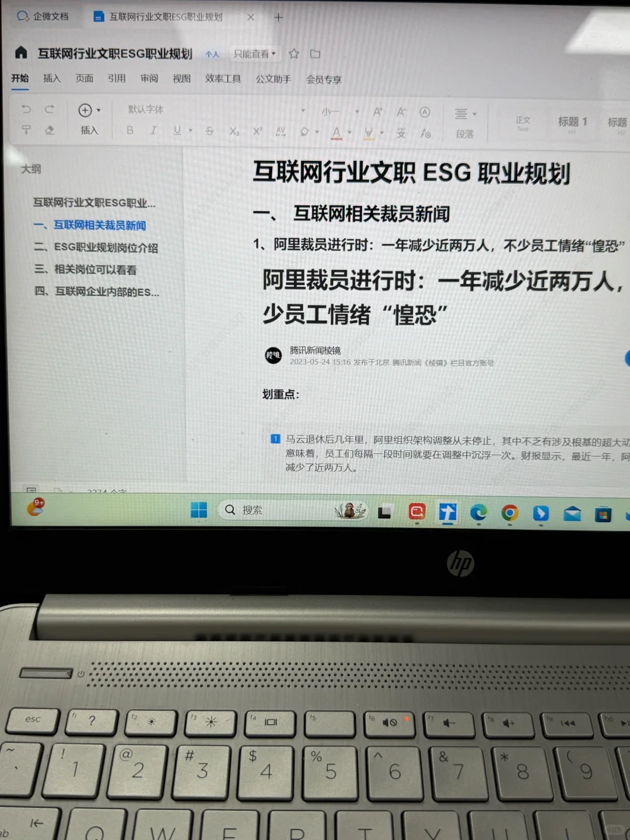Expand the Insert dropdown arrow
Viewport: 630px width, 840px height.
pyautogui.click(x=99, y=110)
